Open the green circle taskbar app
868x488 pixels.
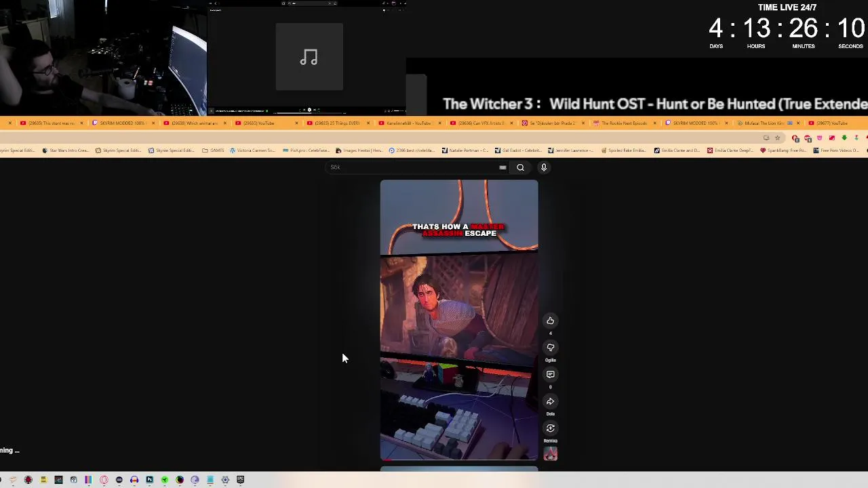[164, 480]
